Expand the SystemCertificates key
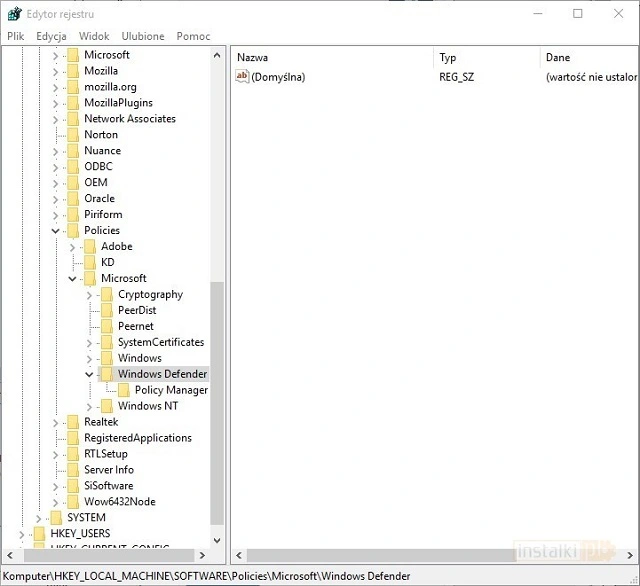The height and width of the screenshot is (586, 640). tap(89, 342)
